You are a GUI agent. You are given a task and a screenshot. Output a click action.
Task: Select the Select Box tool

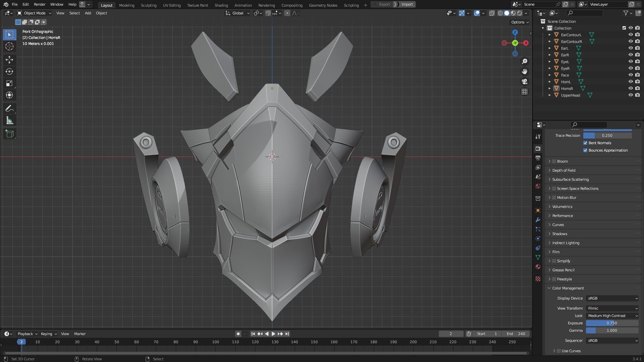coord(9,35)
